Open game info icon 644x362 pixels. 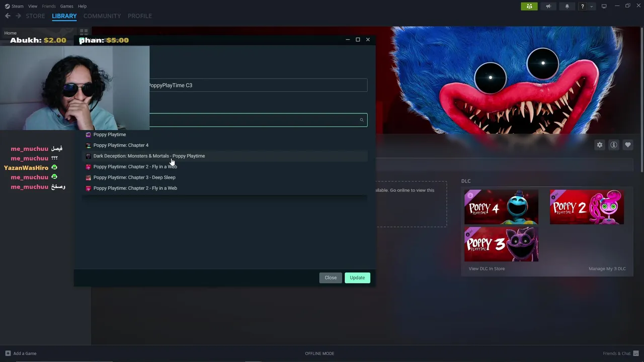click(x=614, y=145)
